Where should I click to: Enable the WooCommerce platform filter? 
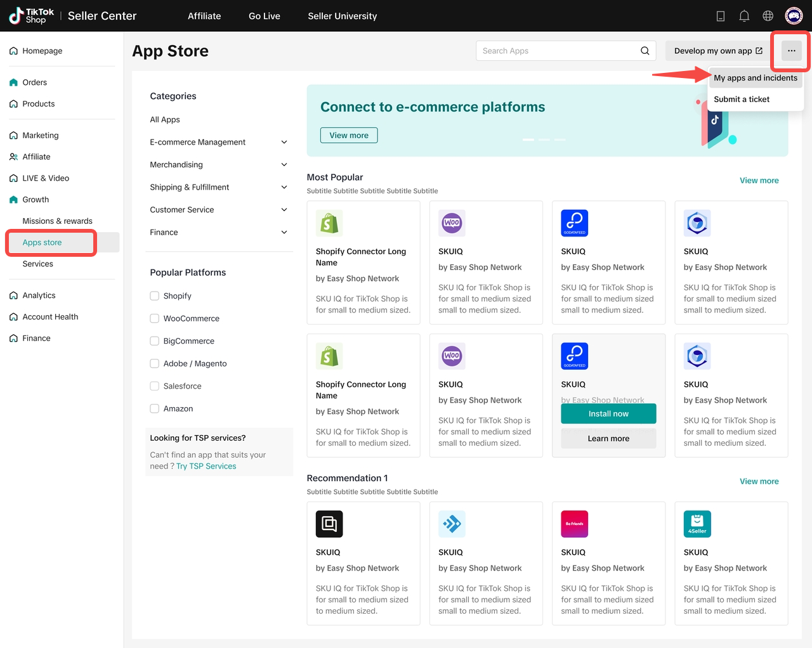(154, 318)
